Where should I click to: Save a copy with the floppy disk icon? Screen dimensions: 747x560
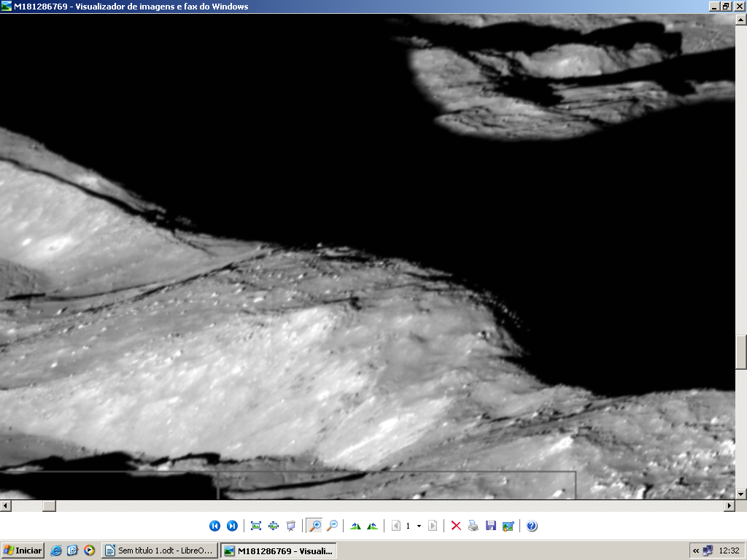[491, 526]
